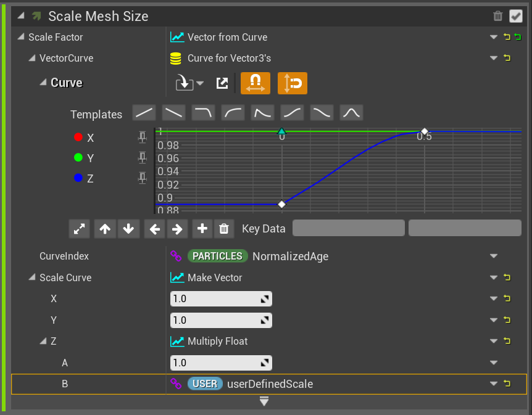The width and height of the screenshot is (532, 415).
Task: Disable the Scale Mesh Size module checkbox
Action: (x=515, y=17)
